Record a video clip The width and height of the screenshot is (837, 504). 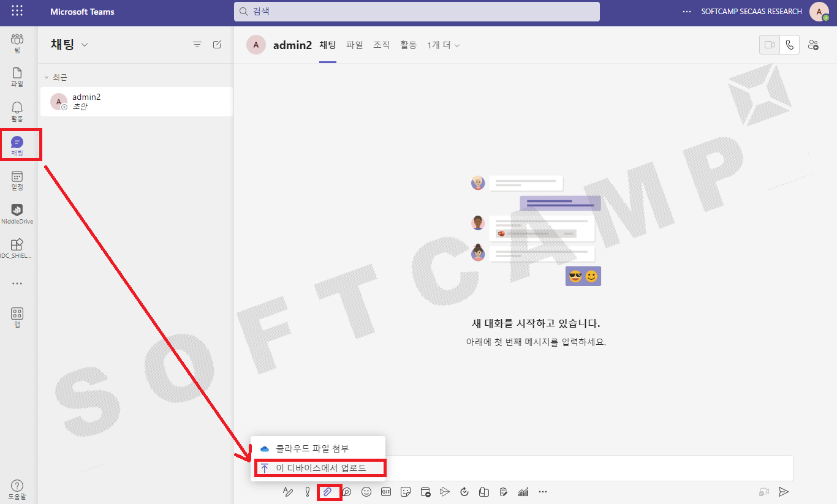coord(763,492)
